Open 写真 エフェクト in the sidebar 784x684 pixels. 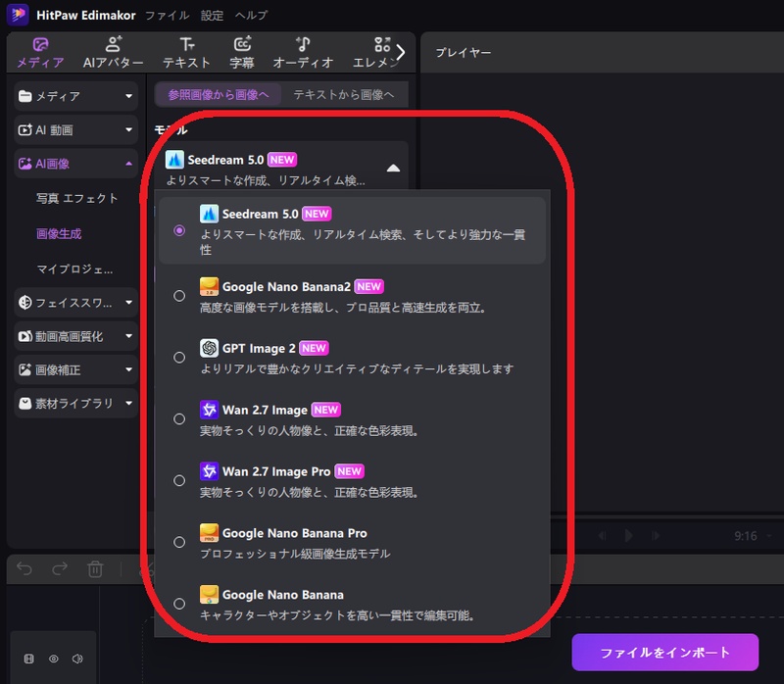77,199
